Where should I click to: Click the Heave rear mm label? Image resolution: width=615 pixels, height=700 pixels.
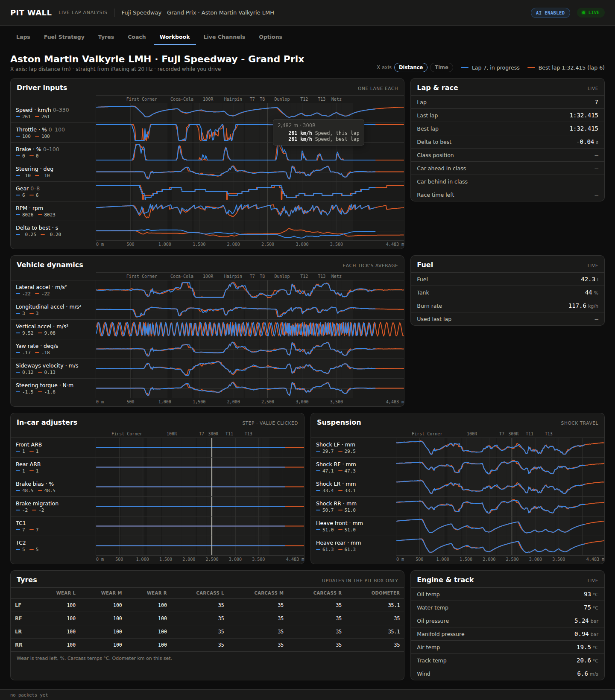pos(339,543)
